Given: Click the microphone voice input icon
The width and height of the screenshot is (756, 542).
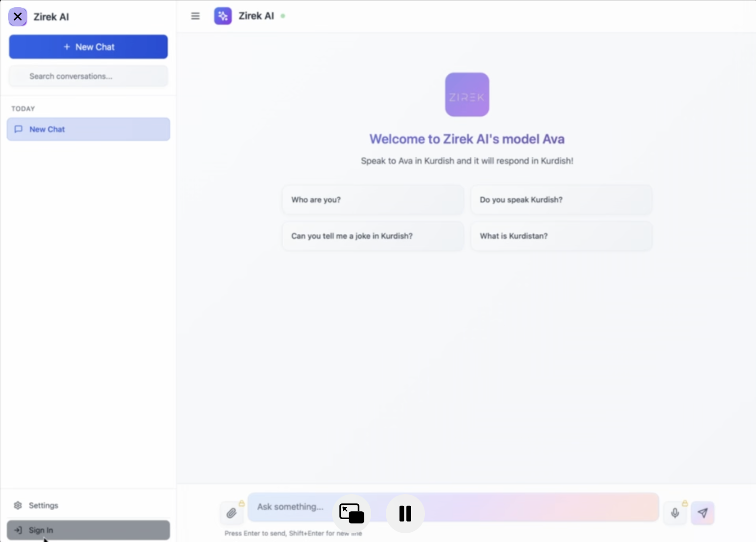Looking at the screenshot, I should pyautogui.click(x=675, y=513).
